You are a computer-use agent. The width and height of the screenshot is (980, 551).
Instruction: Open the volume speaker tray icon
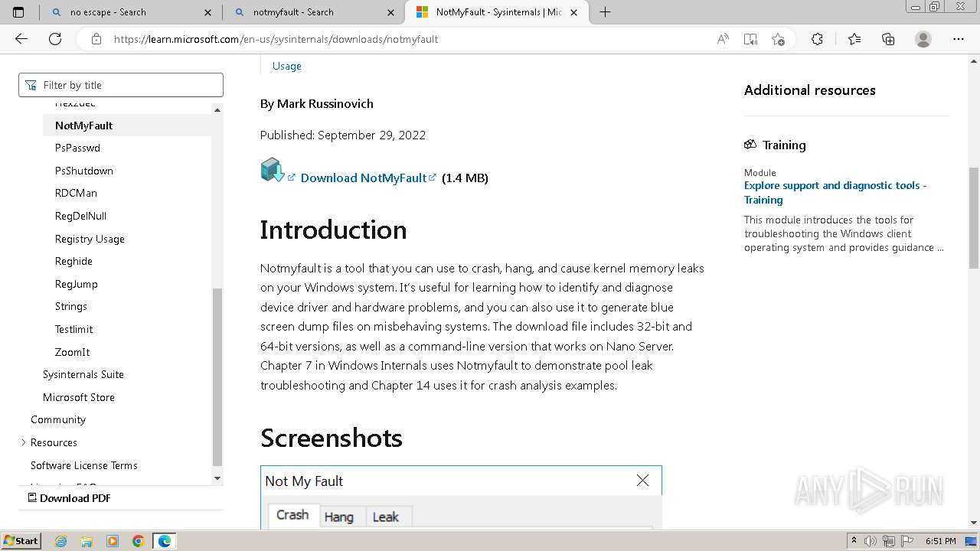pos(872,541)
